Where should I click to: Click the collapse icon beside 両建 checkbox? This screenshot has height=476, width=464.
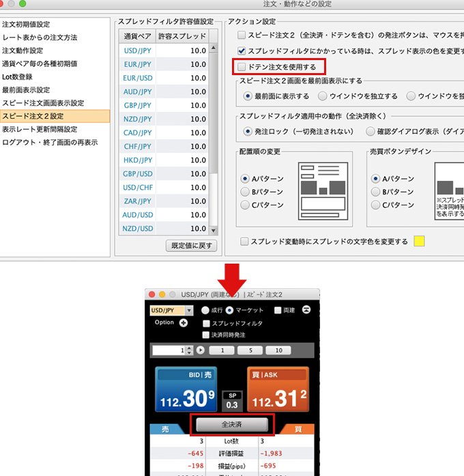pos(306,310)
